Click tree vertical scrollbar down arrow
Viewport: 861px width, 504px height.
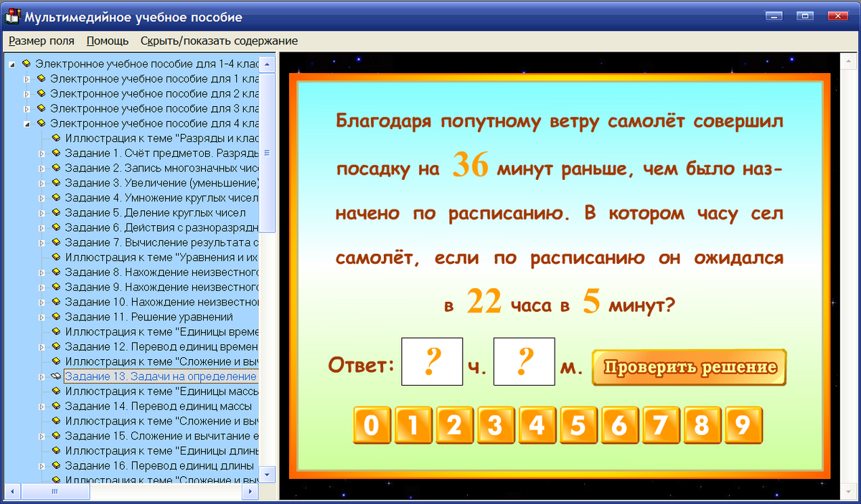coord(267,475)
